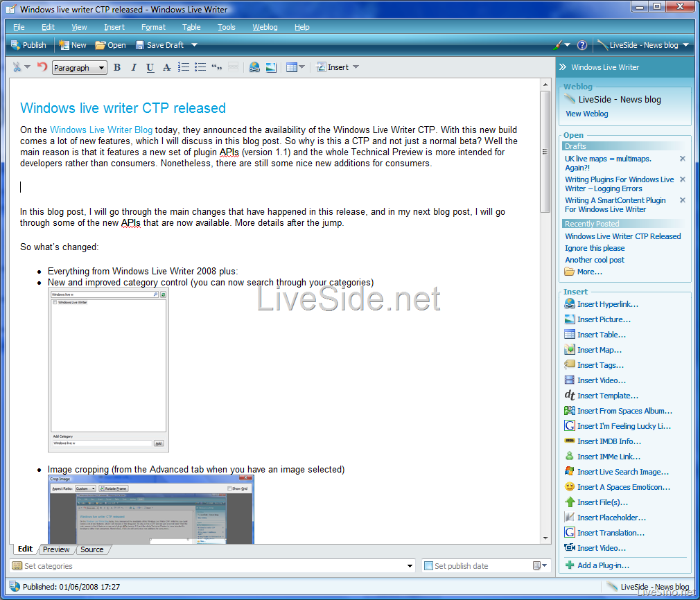Click Insert Template in sidebar
The height and width of the screenshot is (600, 700).
click(602, 396)
